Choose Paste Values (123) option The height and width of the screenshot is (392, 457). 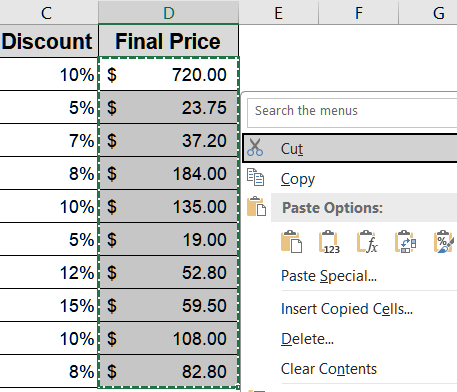tap(329, 242)
